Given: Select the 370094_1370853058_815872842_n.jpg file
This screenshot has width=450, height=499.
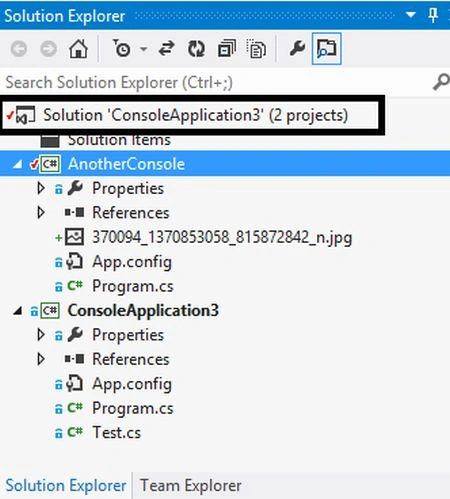Looking at the screenshot, I should point(222,237).
